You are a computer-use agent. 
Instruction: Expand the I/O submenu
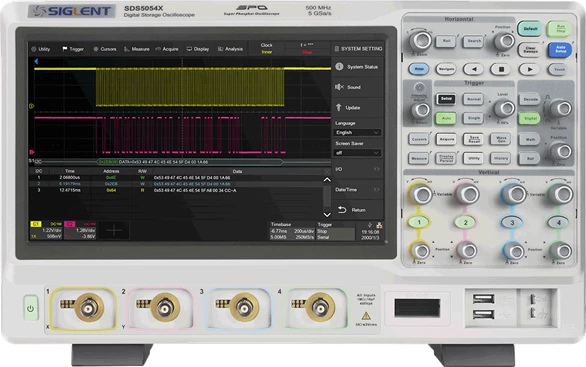click(x=357, y=169)
